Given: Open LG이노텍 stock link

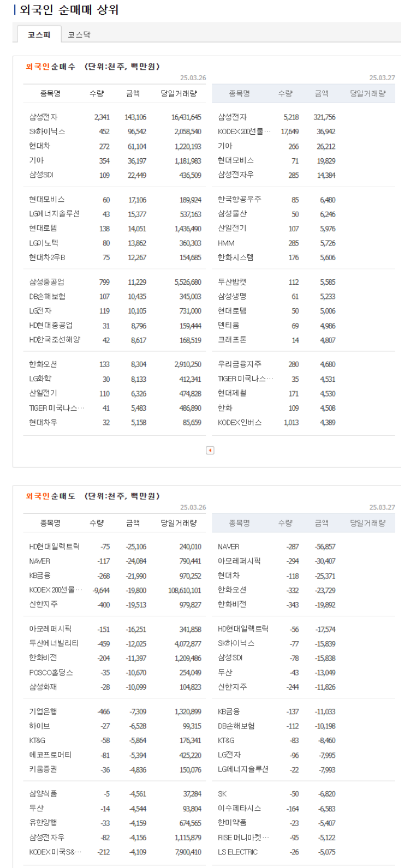Looking at the screenshot, I should pyautogui.click(x=44, y=243).
